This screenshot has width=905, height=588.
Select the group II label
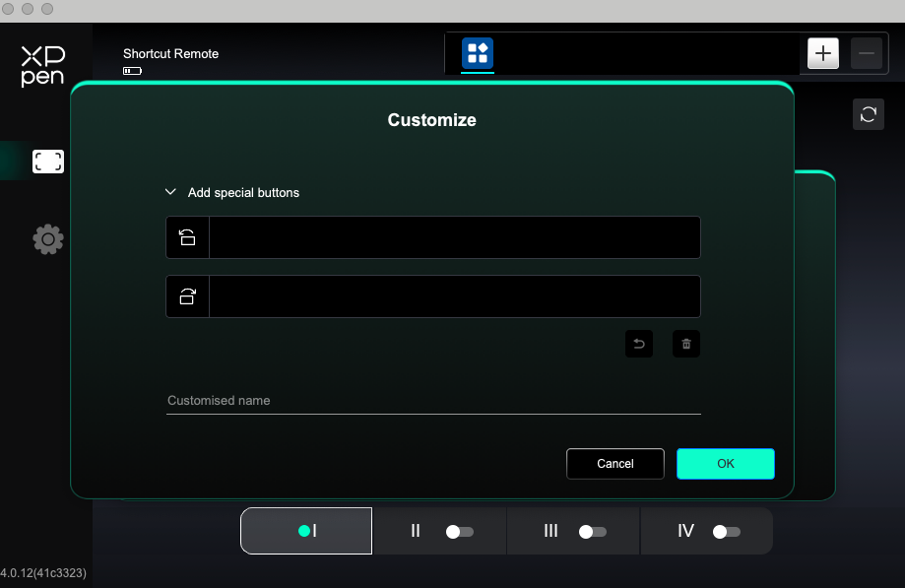click(x=415, y=531)
